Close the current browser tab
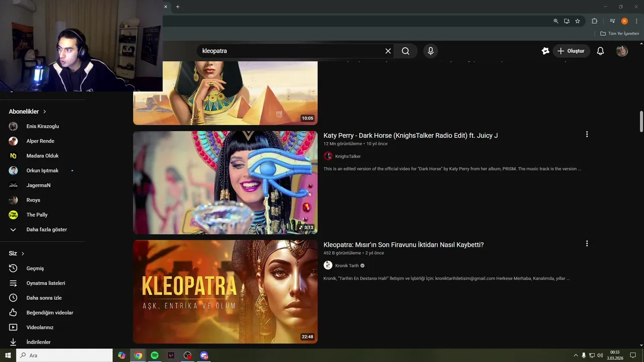The image size is (644, 362). point(166,7)
